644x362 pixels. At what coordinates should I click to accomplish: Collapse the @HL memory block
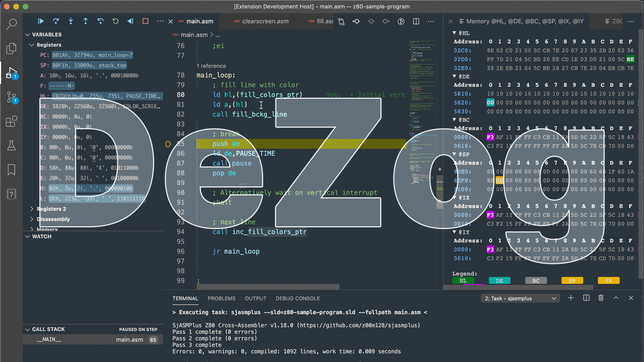454,33
